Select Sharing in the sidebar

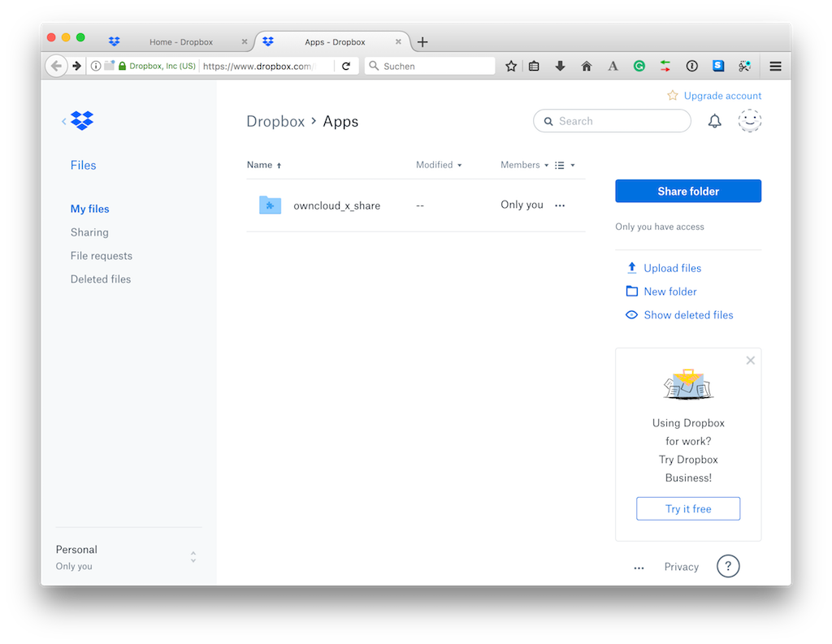[89, 231]
